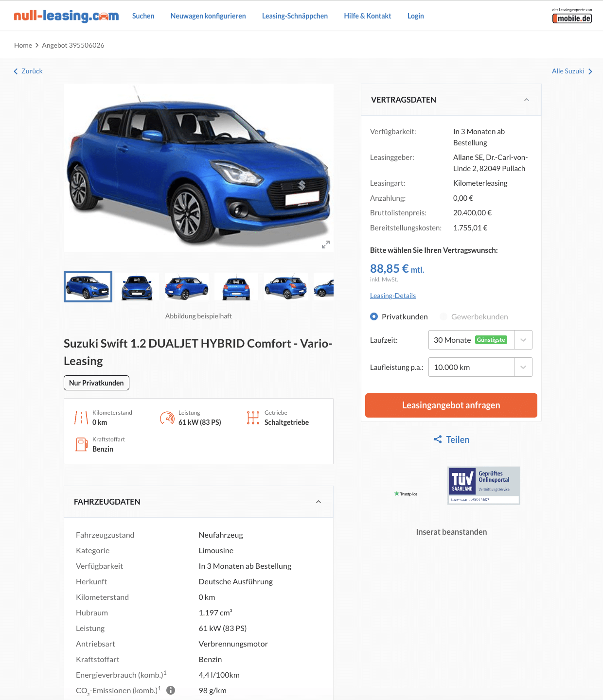Expand the car image to fullscreen
Viewport: 603px width, 700px height.
[326, 245]
